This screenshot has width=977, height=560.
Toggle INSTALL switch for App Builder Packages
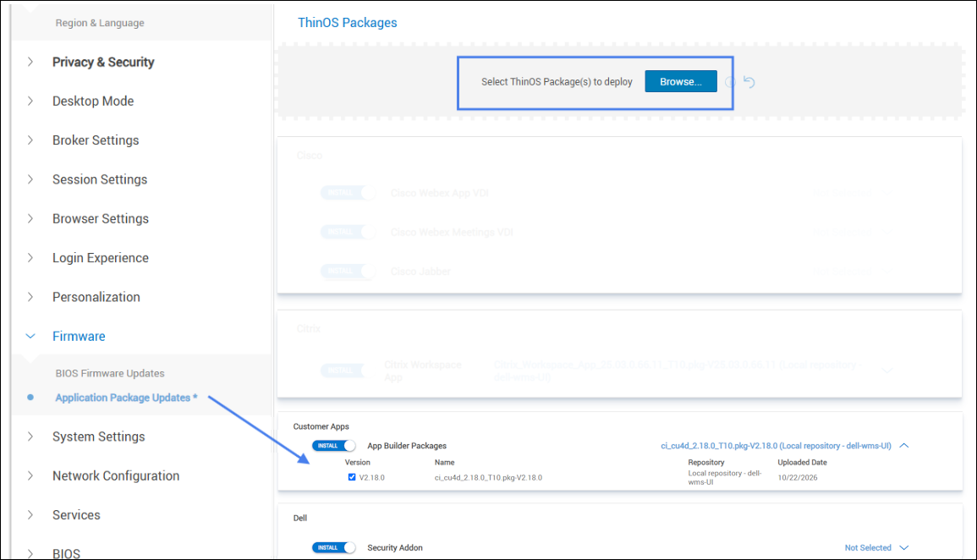pos(334,446)
